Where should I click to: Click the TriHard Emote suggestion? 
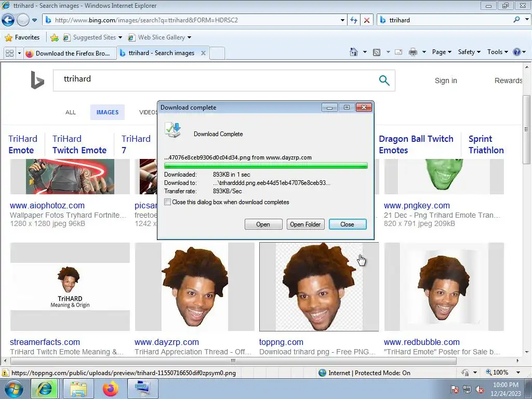click(23, 144)
